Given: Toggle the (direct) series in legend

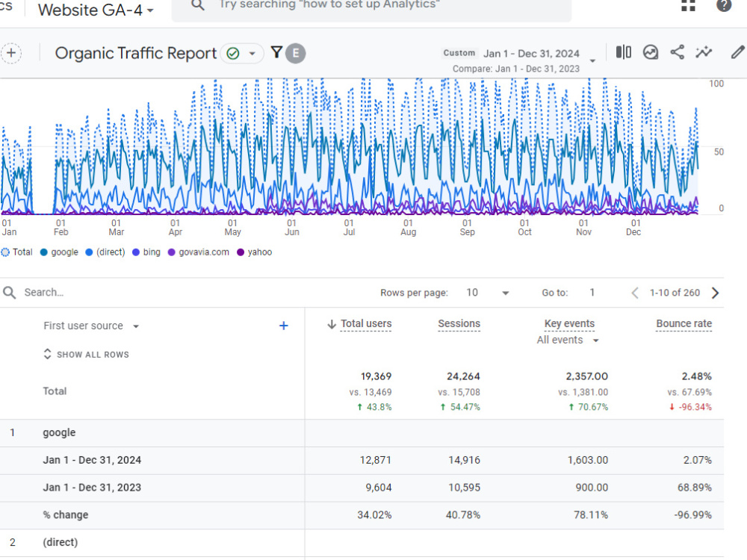Looking at the screenshot, I should pyautogui.click(x=105, y=252).
